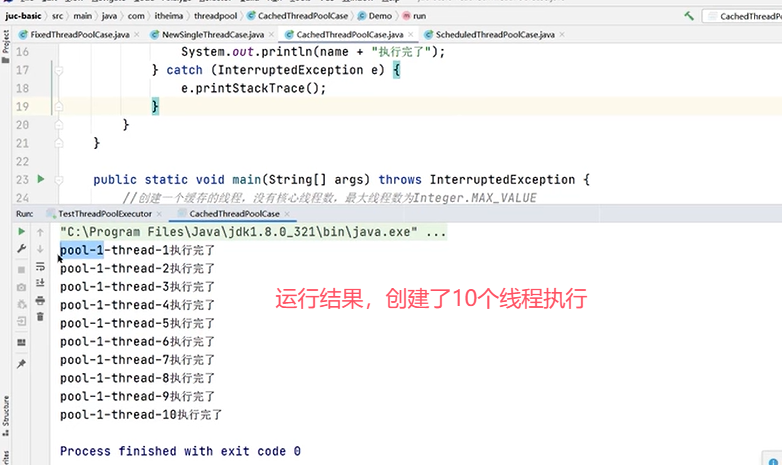This screenshot has height=465, width=782.
Task: Click line number 16 in the gutter
Action: (x=22, y=52)
